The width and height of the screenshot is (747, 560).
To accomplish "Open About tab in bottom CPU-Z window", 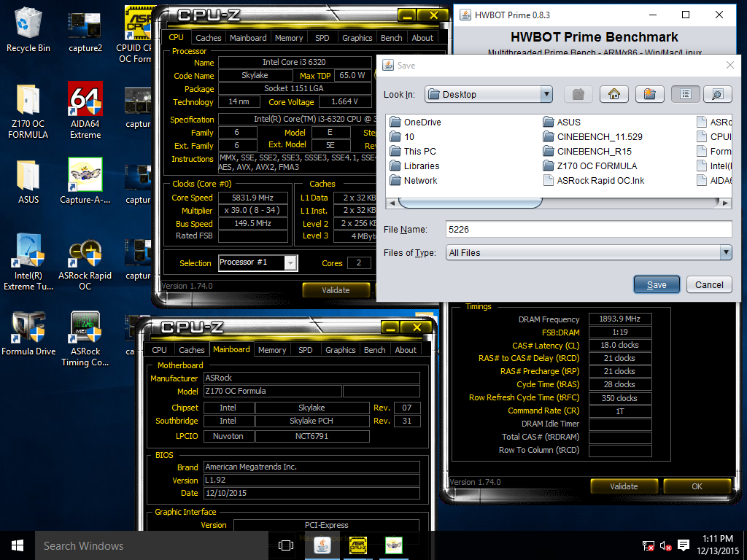I will [x=406, y=349].
